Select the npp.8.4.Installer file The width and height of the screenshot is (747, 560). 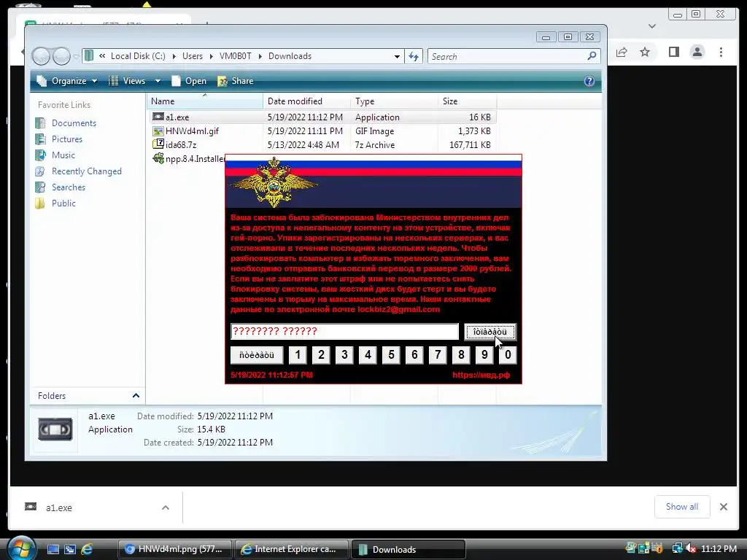[189, 158]
